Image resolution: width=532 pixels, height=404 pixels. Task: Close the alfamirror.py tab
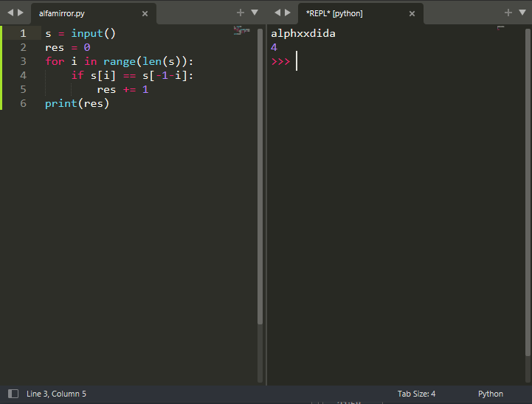[145, 13]
